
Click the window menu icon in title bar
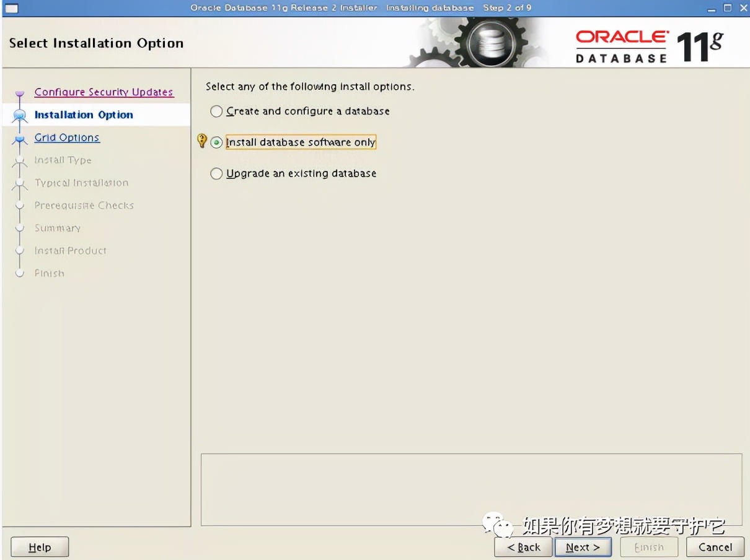[x=11, y=8]
